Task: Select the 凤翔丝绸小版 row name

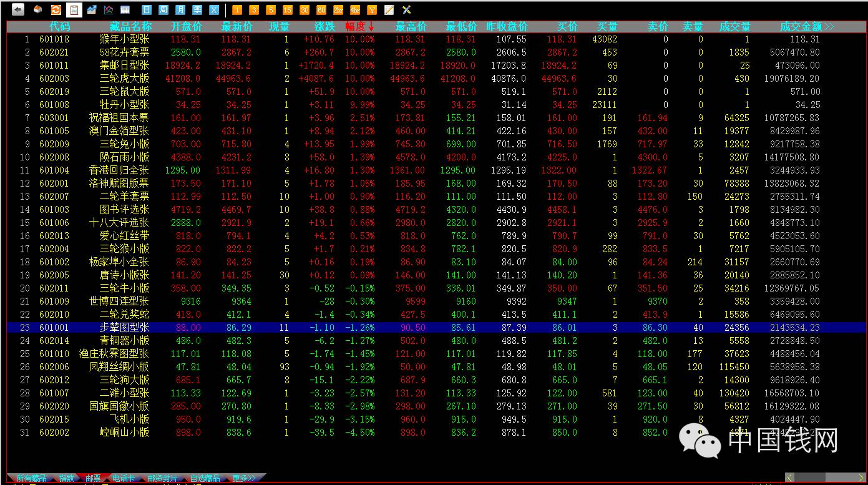Action: pyautogui.click(x=119, y=367)
